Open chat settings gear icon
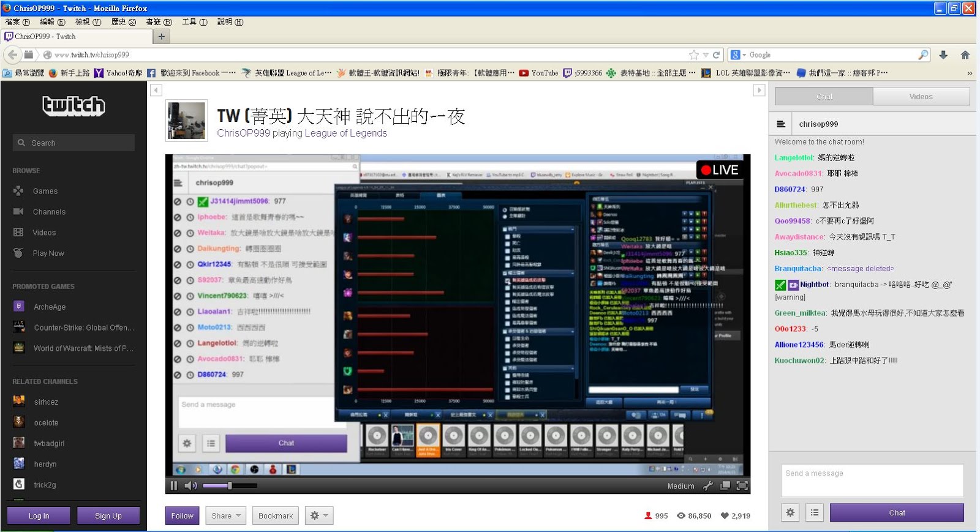Screen dimensions: 980x532 (x=791, y=512)
